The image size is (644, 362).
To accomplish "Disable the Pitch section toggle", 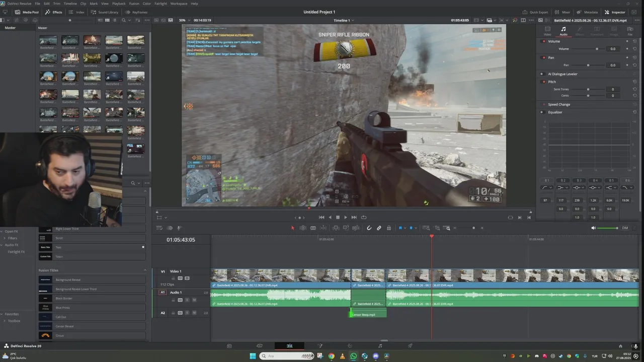I will 544,81.
